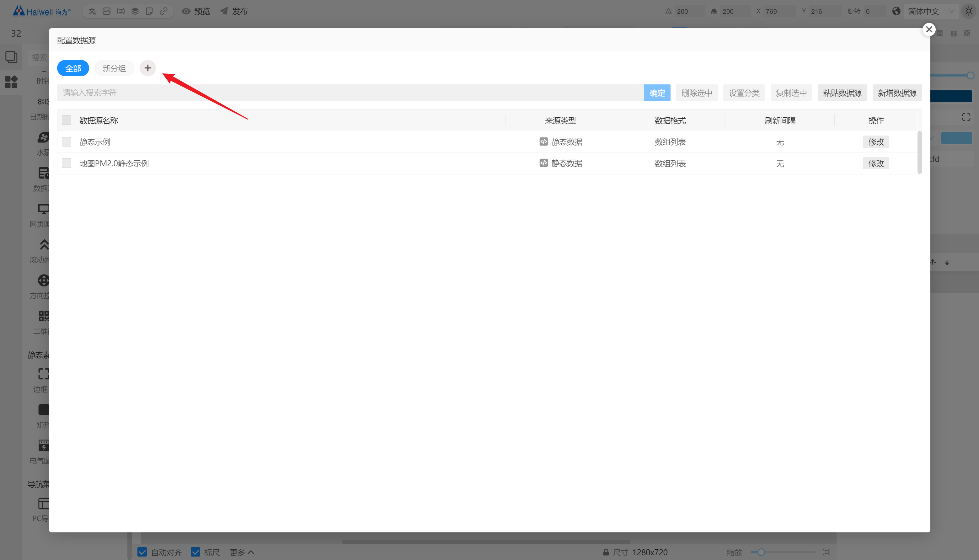Screen dimensions: 979x560
Task: Click the link chain icon in toolbar
Action: click(x=163, y=11)
